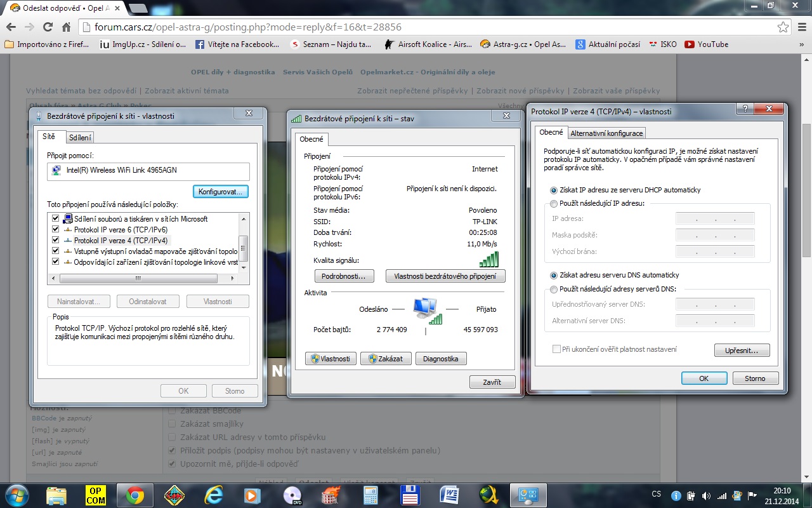812x508 pixels.
Task: Open the Chrome menu button
Action: 800,27
